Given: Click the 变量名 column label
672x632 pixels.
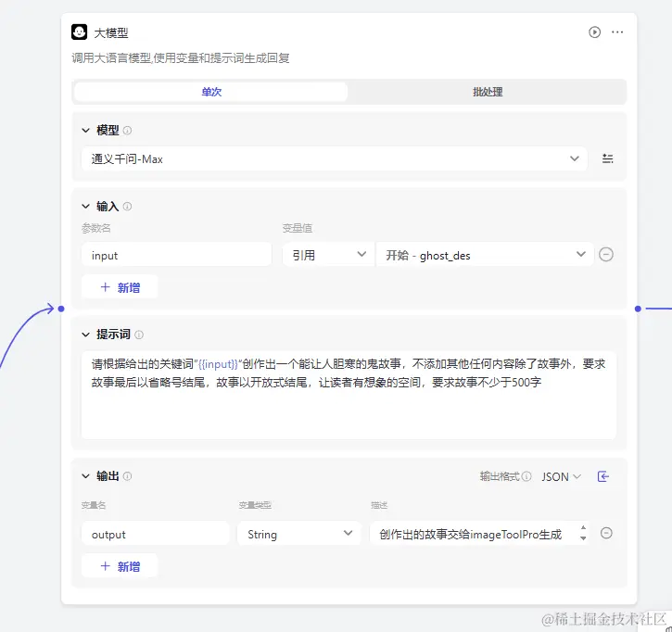Looking at the screenshot, I should point(94,505).
